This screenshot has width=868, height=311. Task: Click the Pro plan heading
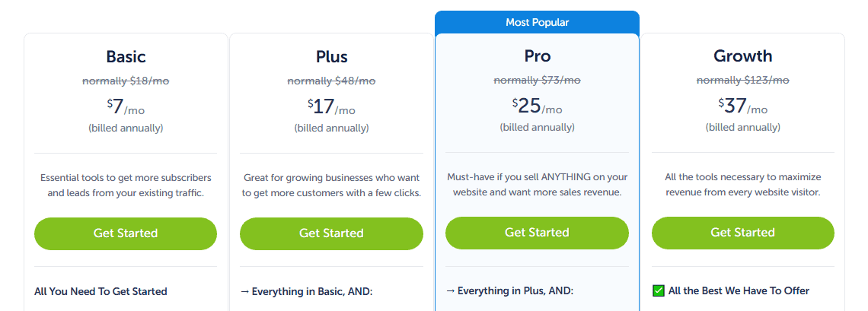[x=537, y=56]
